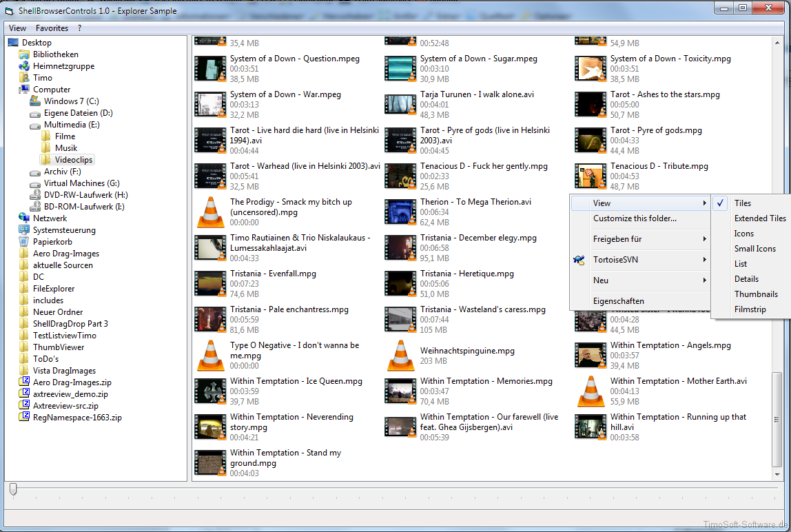Click the Desktop icon in tree
This screenshot has width=791, height=532.
point(13,43)
